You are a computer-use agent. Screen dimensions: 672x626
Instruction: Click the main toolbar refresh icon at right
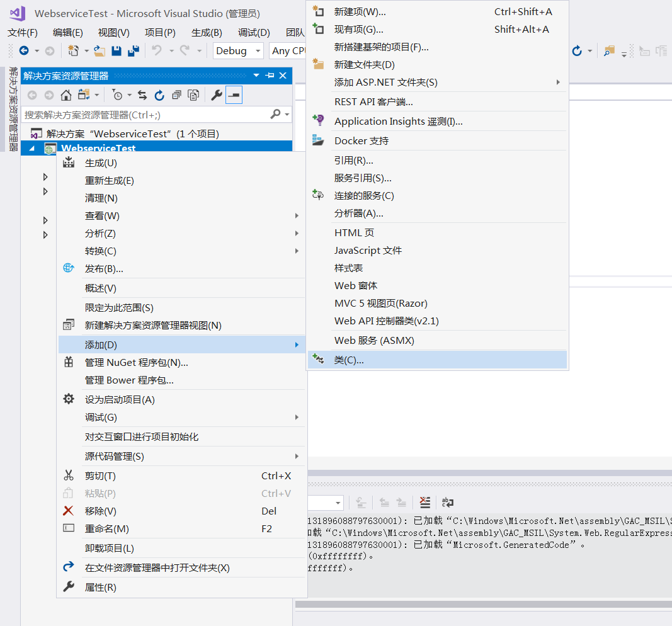[578, 51]
